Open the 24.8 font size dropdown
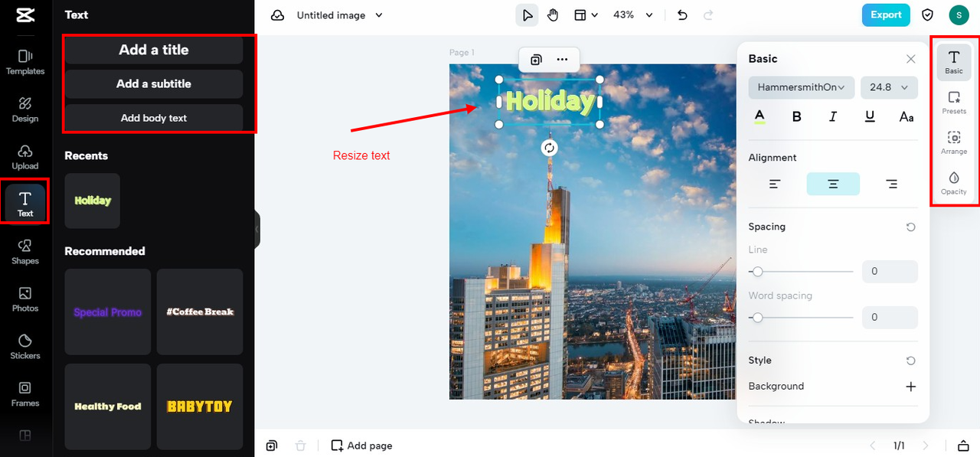This screenshot has height=457, width=980. point(889,87)
